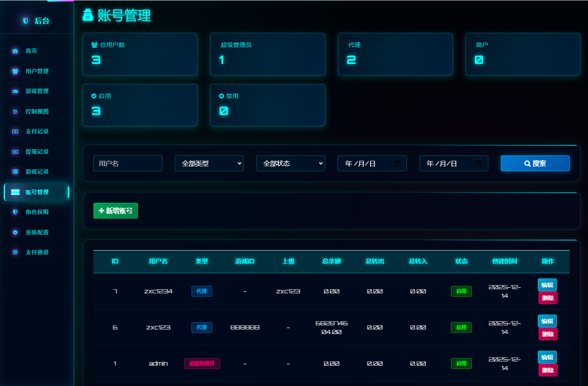Open 角色权限 menu item
The image size is (588, 386).
point(37,212)
